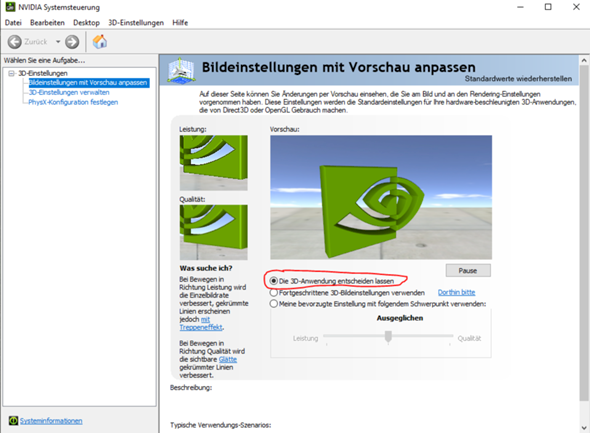Screen dimensions: 590x433
Task: Open 'PhysX-Konfiguration festlegen' in the task tree
Action: [x=73, y=102]
